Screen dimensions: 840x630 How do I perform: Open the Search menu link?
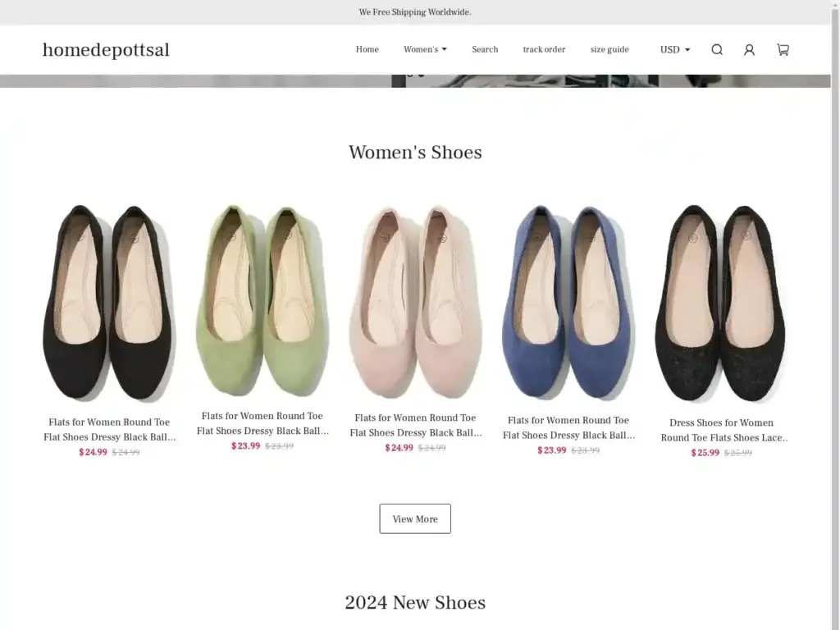click(x=485, y=50)
